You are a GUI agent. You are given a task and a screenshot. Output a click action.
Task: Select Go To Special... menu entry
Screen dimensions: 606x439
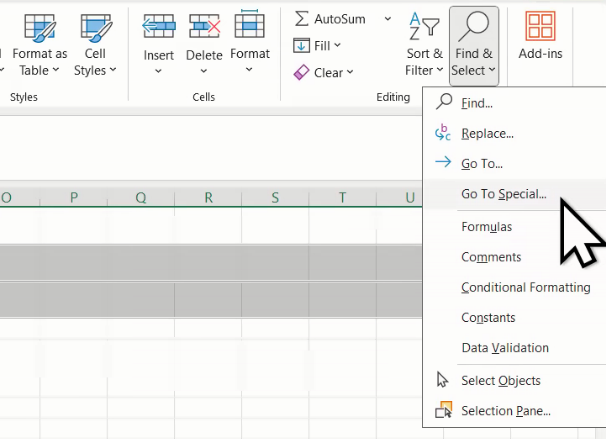(x=503, y=194)
